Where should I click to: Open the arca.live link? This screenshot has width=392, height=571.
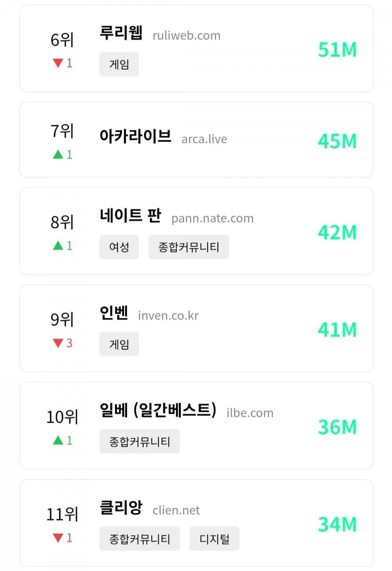click(x=204, y=139)
